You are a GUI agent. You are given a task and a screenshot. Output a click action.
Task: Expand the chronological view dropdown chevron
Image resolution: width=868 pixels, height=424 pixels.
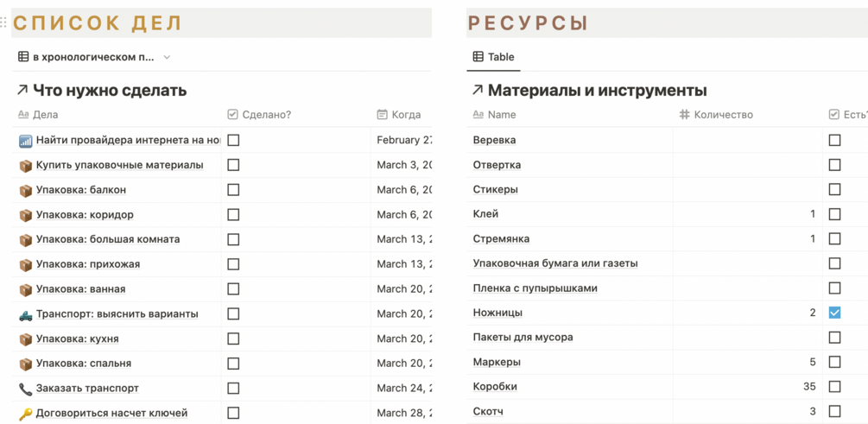coord(167,57)
